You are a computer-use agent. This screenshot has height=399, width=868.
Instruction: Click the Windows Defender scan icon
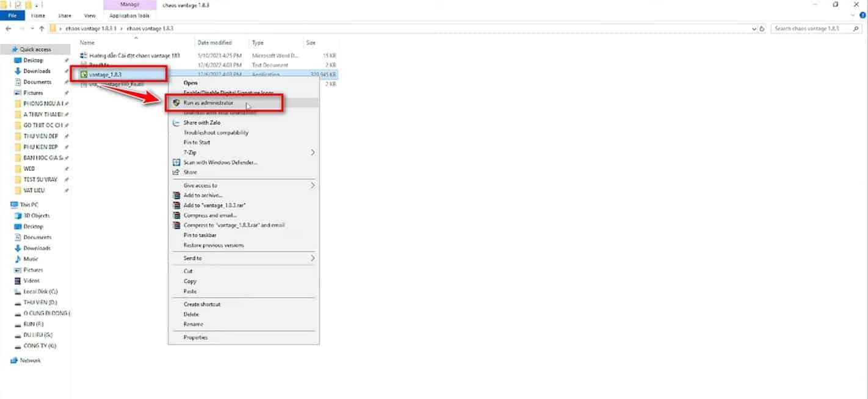click(x=176, y=162)
